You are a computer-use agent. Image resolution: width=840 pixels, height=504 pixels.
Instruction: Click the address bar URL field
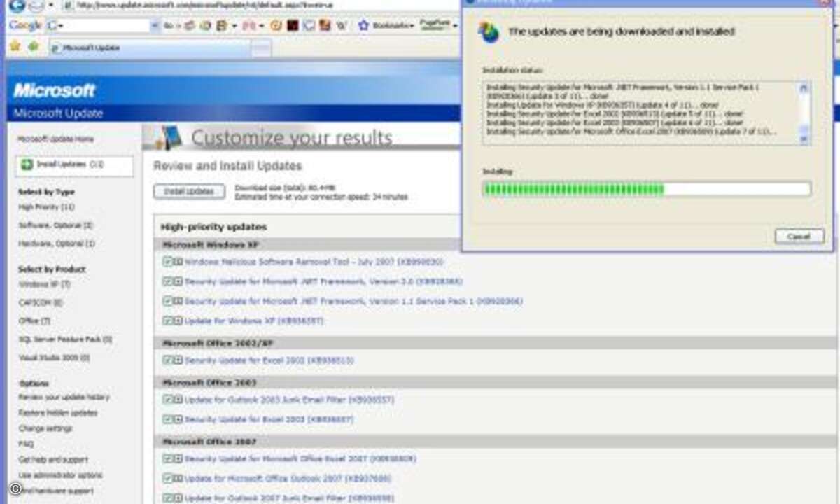click(x=259, y=5)
